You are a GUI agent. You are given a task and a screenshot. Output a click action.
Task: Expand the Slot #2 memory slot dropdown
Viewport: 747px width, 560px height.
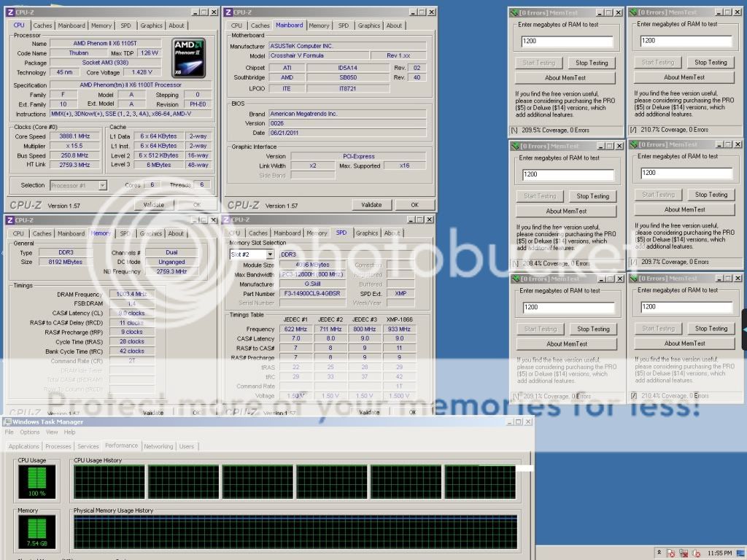coord(270,254)
